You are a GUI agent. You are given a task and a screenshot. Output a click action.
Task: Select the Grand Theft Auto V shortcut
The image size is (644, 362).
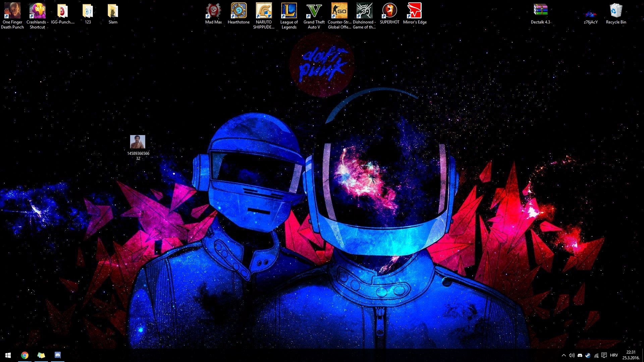click(x=314, y=16)
